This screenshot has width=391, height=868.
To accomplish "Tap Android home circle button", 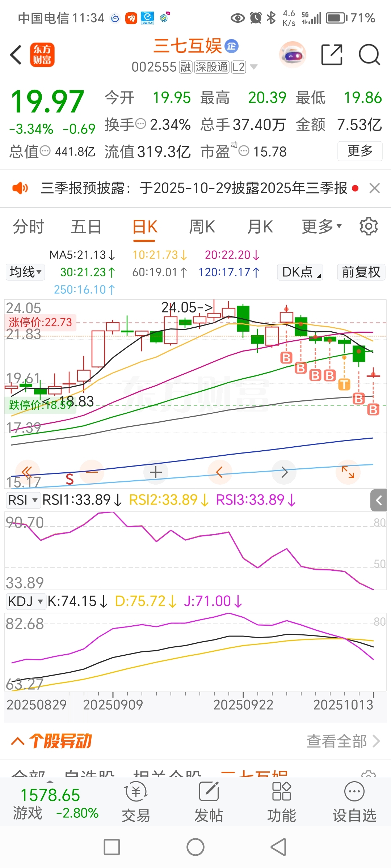I will 195,847.
